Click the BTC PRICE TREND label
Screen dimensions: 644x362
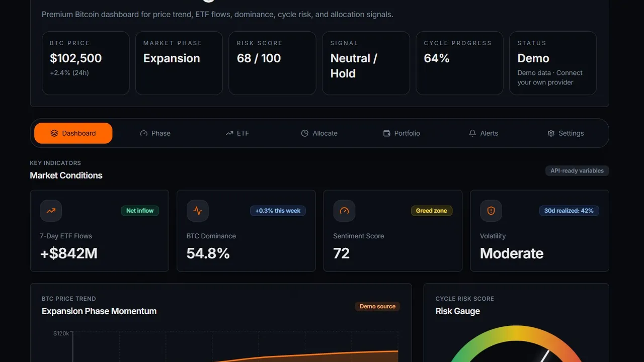[69, 299]
